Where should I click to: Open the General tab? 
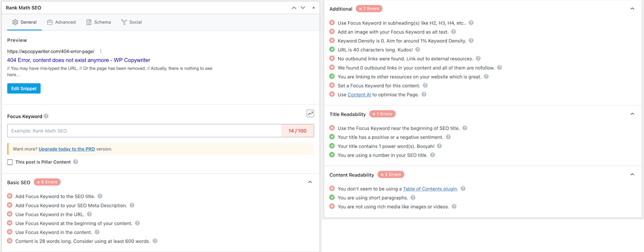tap(24, 22)
